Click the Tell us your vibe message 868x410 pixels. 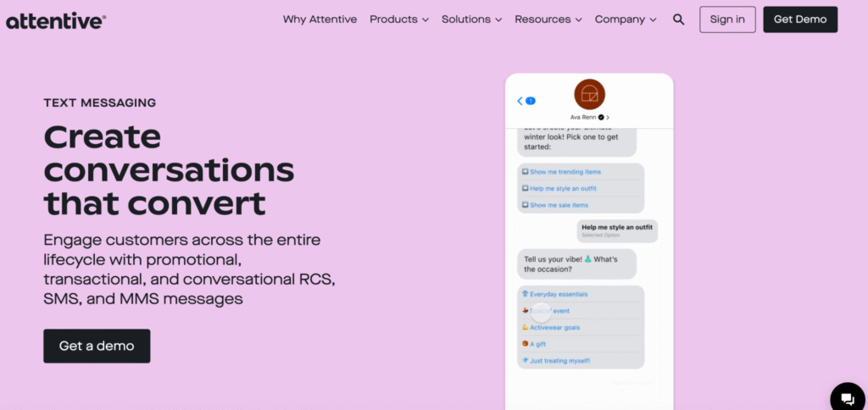[x=576, y=264]
